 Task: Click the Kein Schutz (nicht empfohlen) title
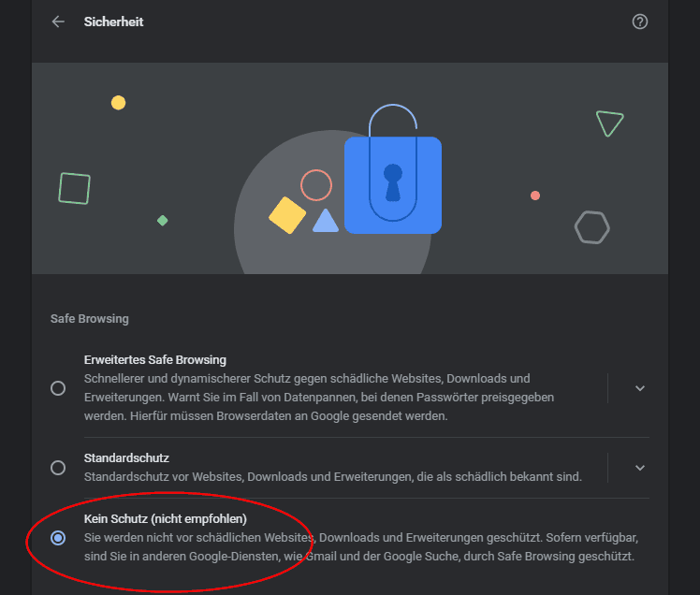tap(166, 518)
